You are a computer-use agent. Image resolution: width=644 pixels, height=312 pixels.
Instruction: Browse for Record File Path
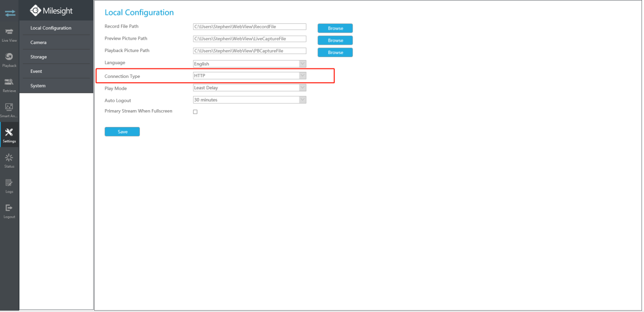(335, 28)
